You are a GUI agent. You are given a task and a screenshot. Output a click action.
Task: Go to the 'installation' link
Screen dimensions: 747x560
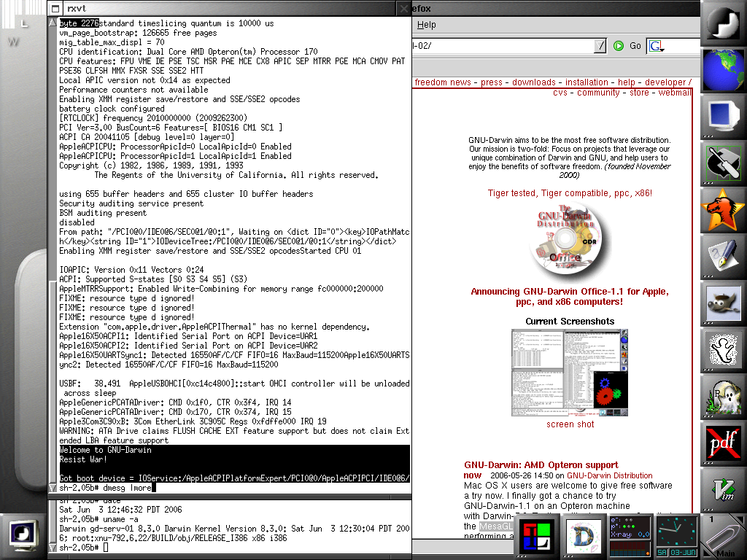coord(587,82)
